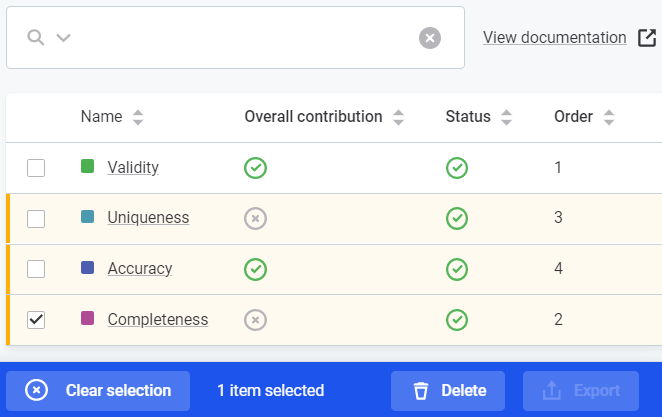Click the search magnifier icon
This screenshot has width=662, height=417.
click(x=36, y=38)
